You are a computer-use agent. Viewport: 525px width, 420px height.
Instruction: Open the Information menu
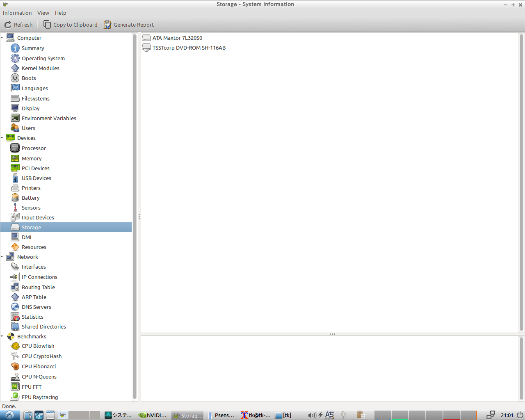[x=17, y=13]
